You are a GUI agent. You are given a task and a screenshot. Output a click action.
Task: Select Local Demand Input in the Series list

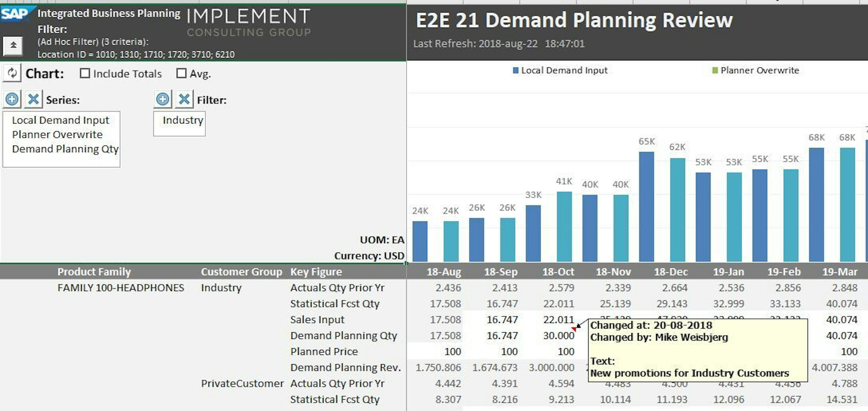pyautogui.click(x=60, y=120)
